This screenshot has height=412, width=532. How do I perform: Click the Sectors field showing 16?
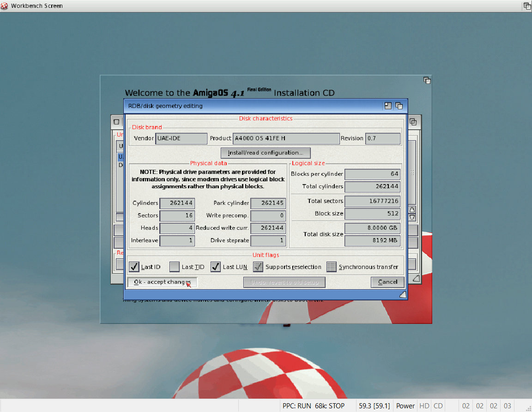177,215
